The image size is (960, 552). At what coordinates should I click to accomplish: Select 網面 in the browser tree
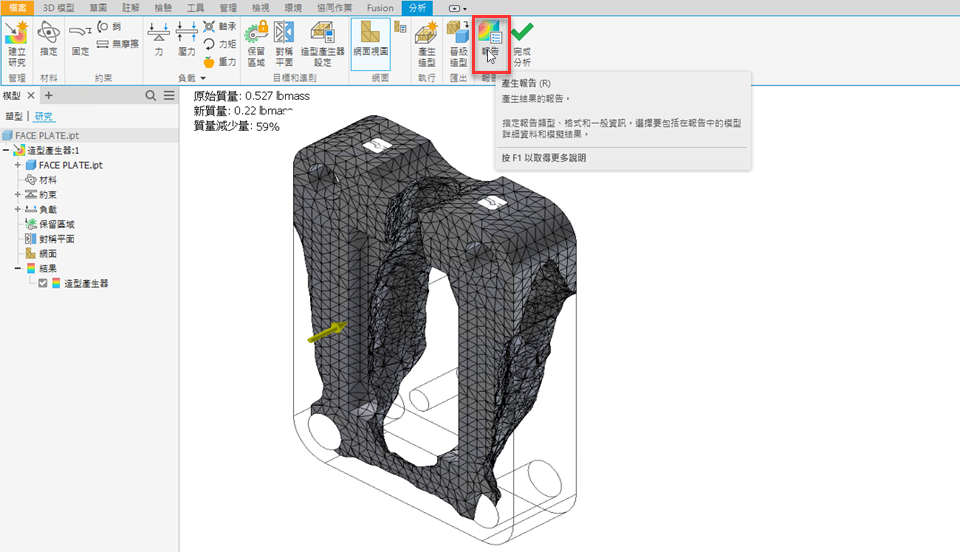[x=48, y=253]
